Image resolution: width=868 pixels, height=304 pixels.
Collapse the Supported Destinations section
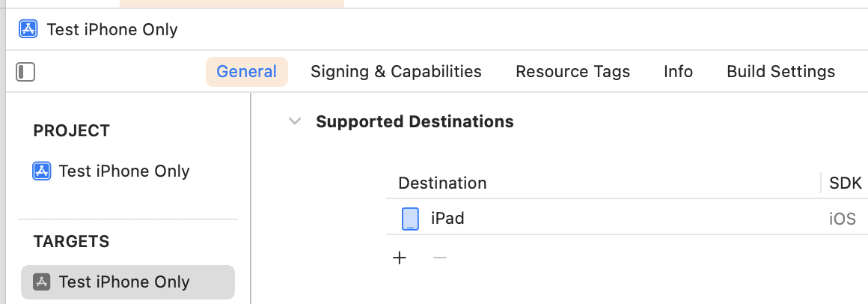point(295,121)
